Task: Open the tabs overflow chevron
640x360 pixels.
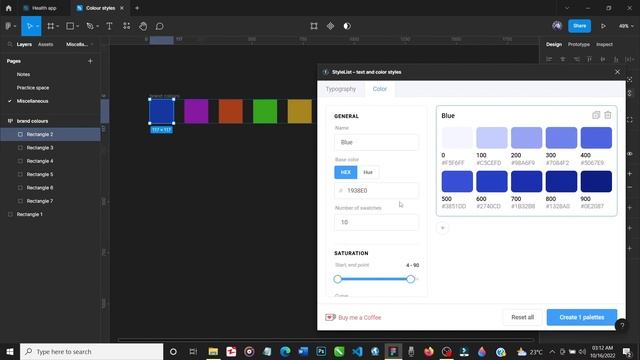Action: 567,8
